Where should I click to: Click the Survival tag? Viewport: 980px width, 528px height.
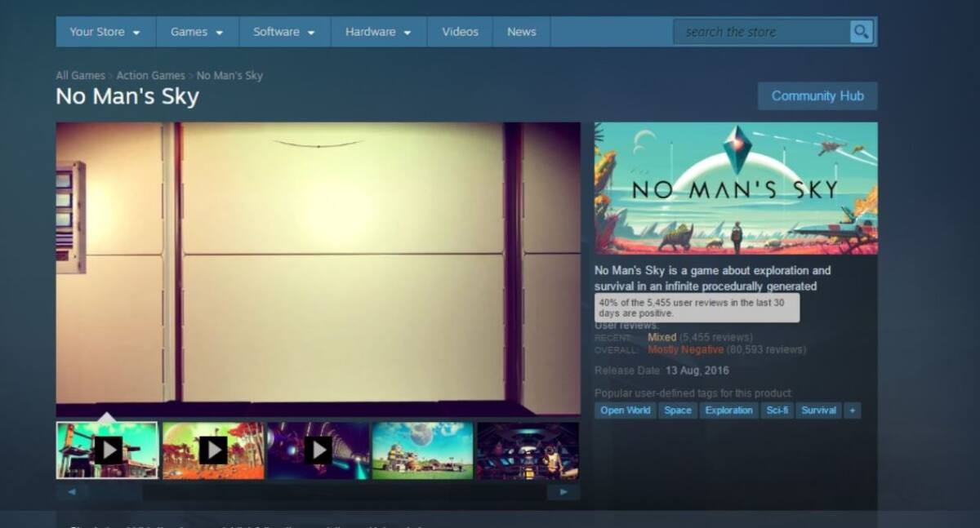(818, 410)
